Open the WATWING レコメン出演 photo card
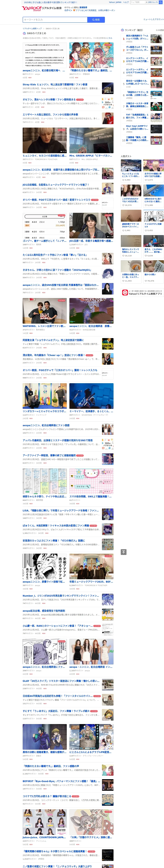This screenshot has width=164, height=868. (45, 311)
